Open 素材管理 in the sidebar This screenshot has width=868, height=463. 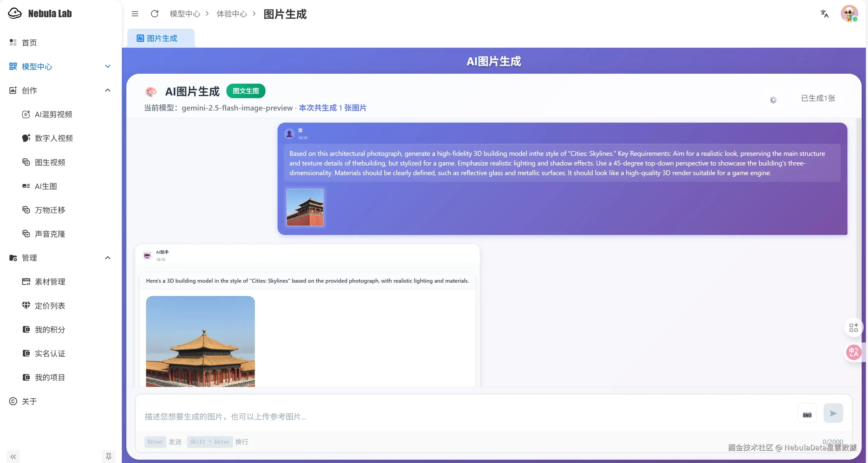point(50,282)
